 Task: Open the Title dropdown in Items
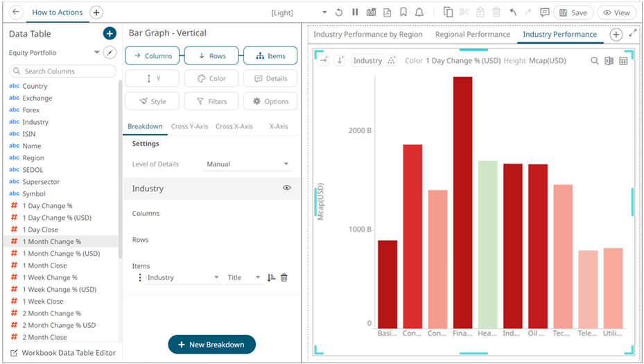click(244, 277)
